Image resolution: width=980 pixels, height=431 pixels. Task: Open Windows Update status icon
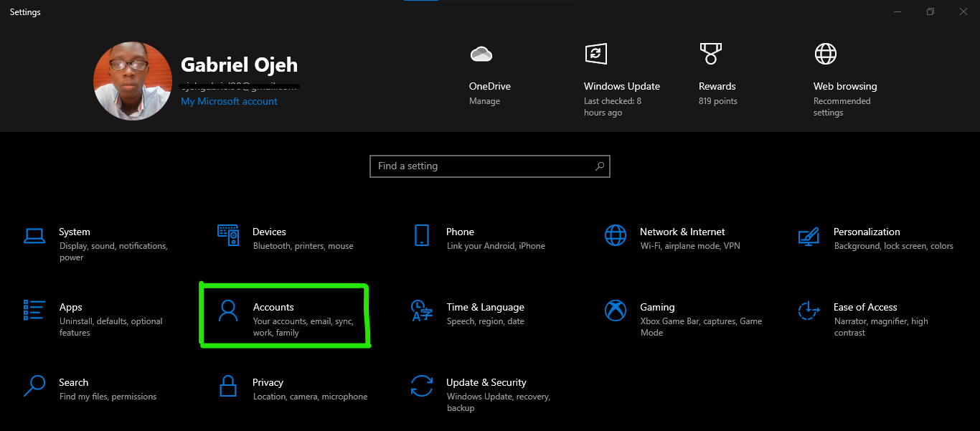tap(595, 54)
